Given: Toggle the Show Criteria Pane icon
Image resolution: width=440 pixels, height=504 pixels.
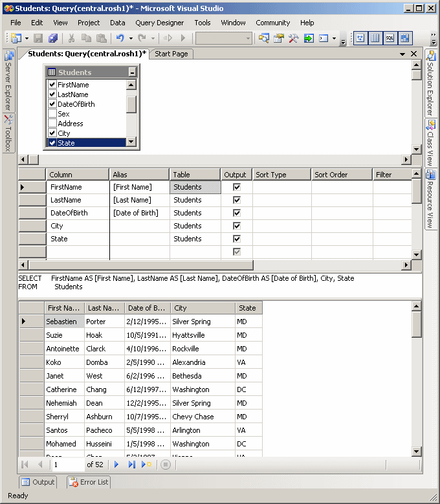Looking at the screenshot, I should [x=375, y=38].
